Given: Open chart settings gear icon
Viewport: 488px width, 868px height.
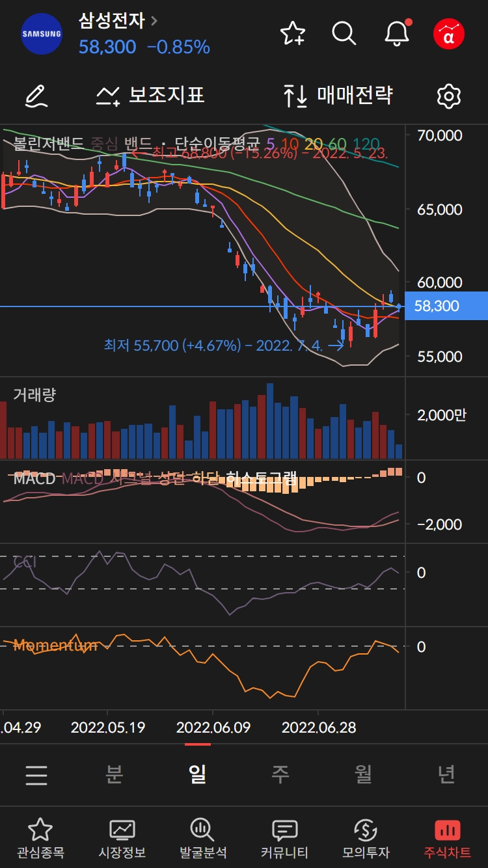Looking at the screenshot, I should click(449, 96).
